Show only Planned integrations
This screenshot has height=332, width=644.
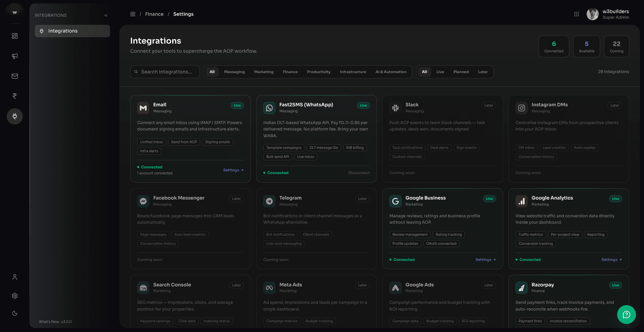(x=461, y=72)
